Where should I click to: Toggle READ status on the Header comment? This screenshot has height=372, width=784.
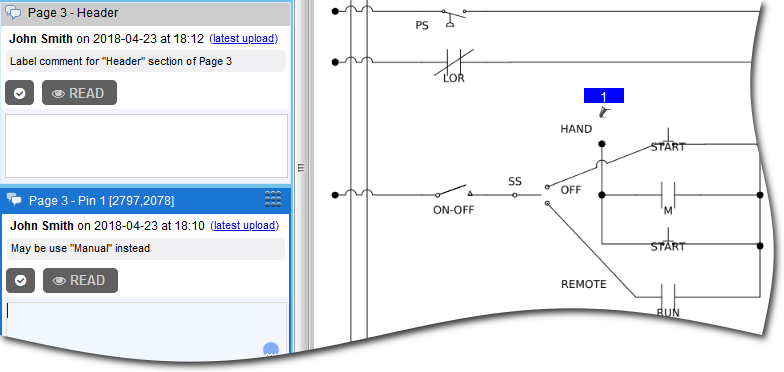tap(80, 93)
